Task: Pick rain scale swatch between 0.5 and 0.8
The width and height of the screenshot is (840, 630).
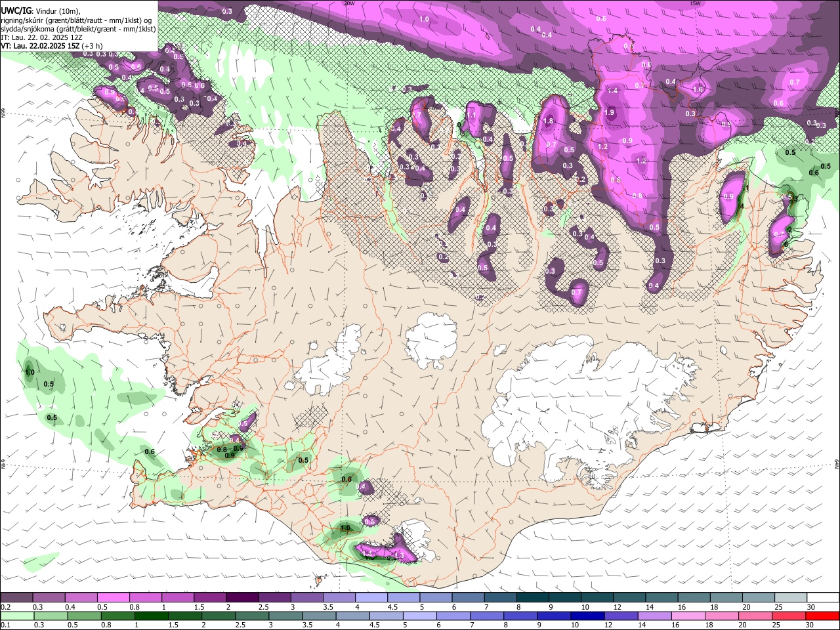Action: click(84, 616)
